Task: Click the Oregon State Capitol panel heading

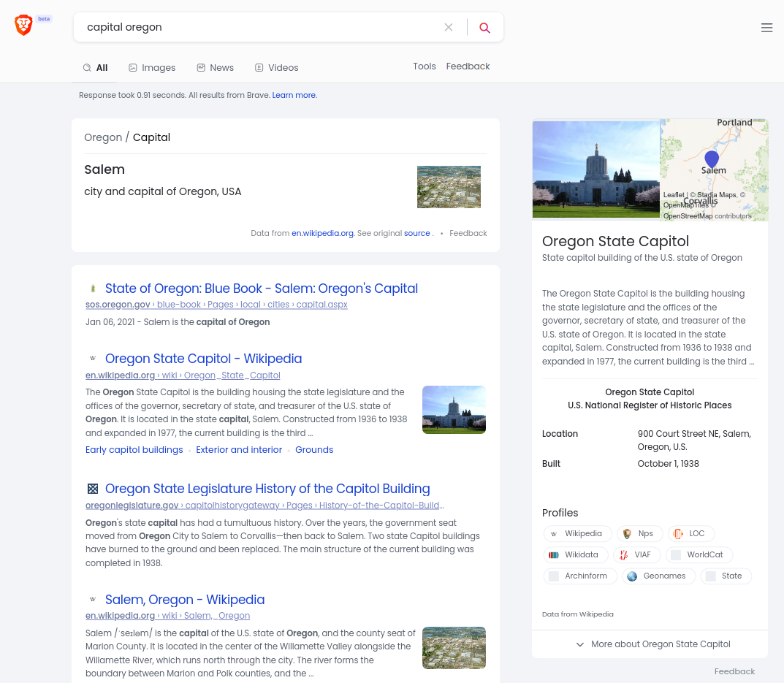Action: coord(615,241)
